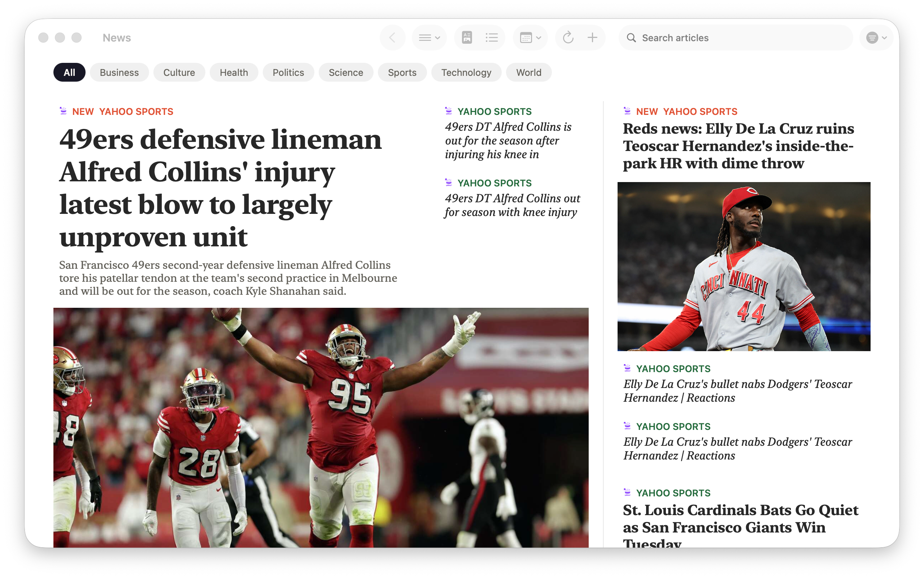Filter articles by Science
924x578 pixels.
tap(346, 72)
